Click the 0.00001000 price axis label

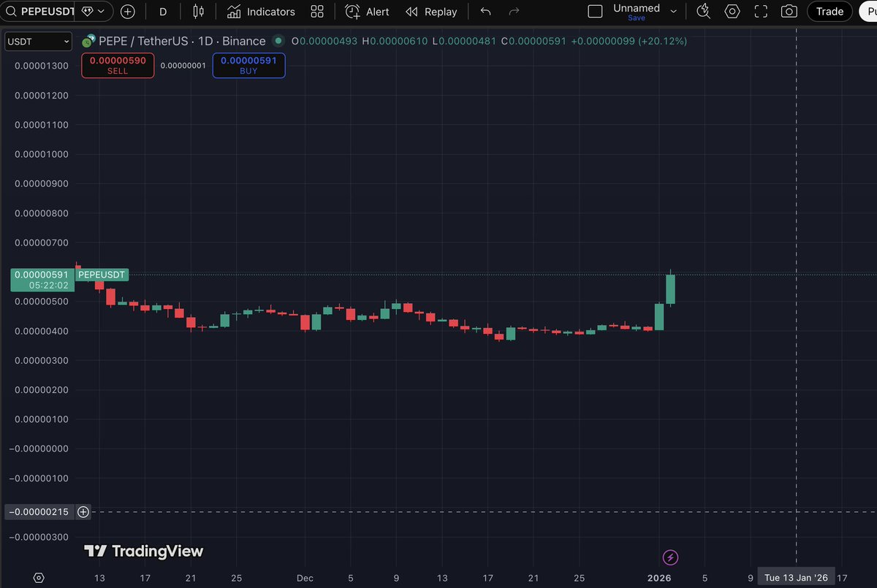[42, 154]
